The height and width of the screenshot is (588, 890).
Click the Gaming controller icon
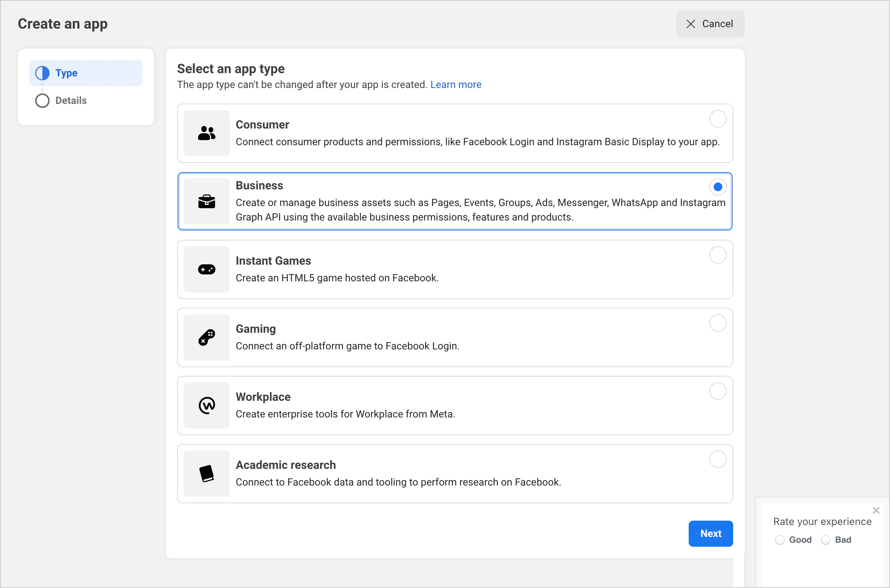click(207, 337)
